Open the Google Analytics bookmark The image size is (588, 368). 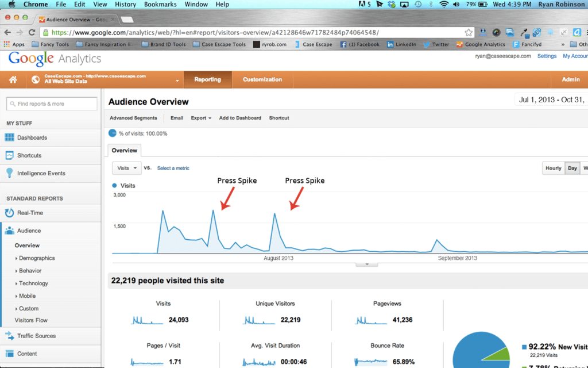(x=481, y=44)
